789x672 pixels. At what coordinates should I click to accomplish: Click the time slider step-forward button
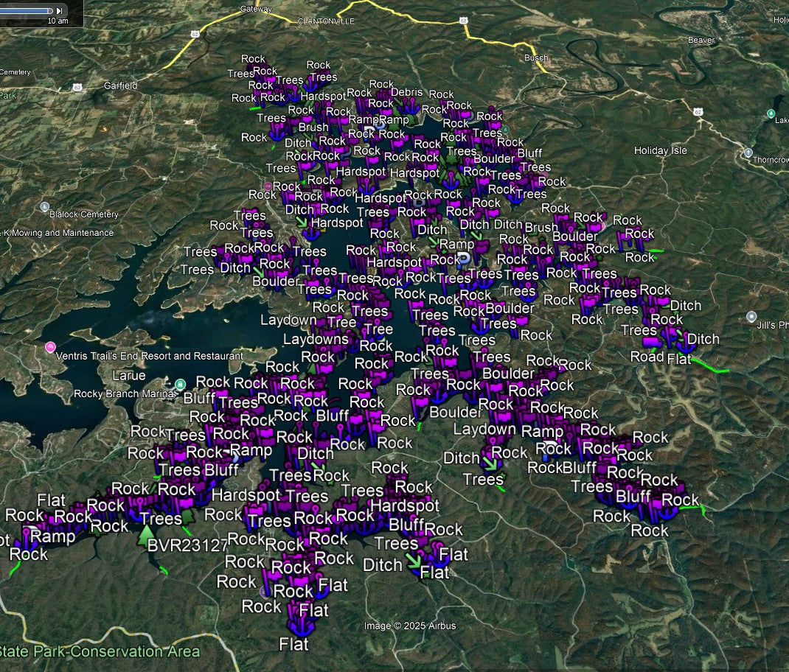tap(60, 10)
